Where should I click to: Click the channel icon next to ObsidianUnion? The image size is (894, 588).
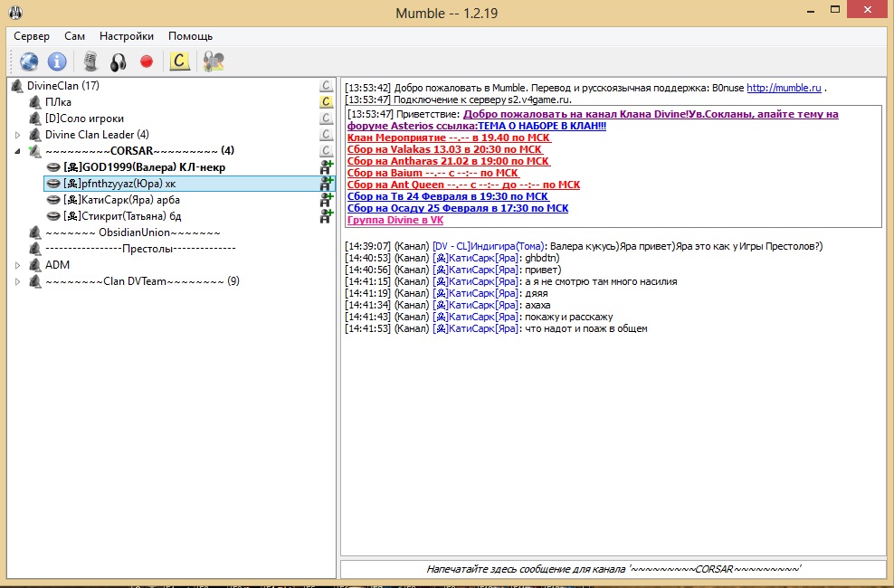[35, 232]
